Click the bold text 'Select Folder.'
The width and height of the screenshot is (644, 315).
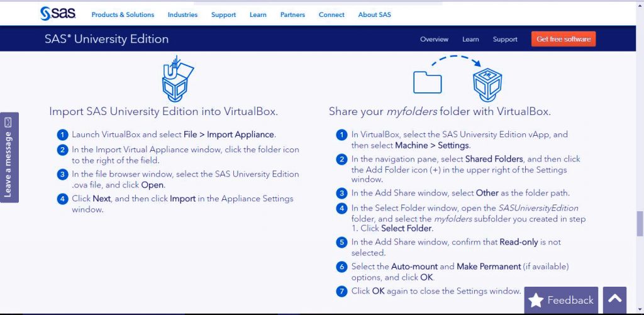[x=407, y=229]
